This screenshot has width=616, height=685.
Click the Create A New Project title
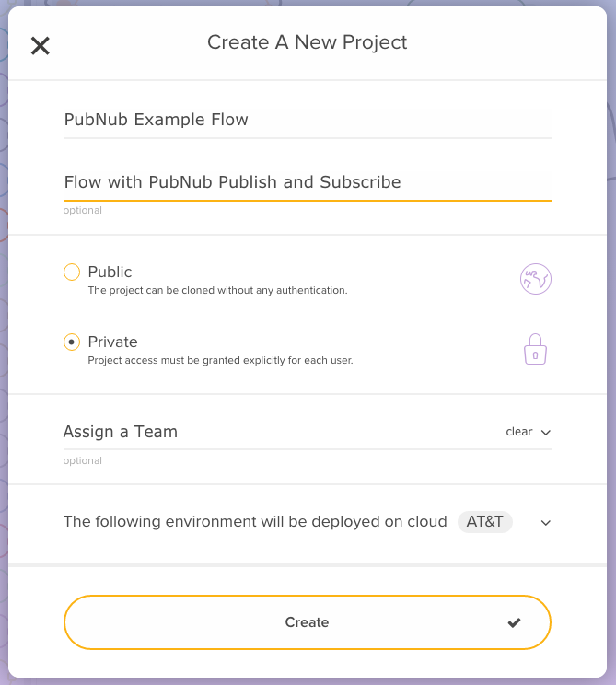click(x=307, y=42)
